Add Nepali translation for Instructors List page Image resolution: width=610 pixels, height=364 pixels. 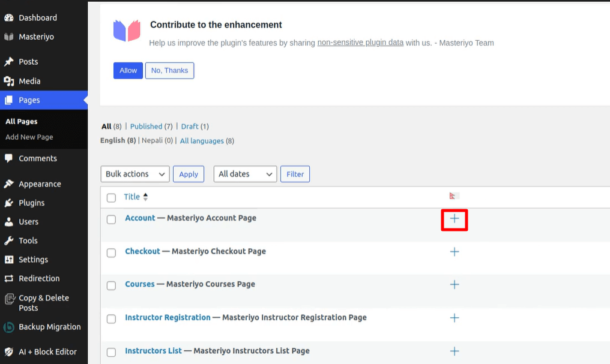(x=454, y=351)
